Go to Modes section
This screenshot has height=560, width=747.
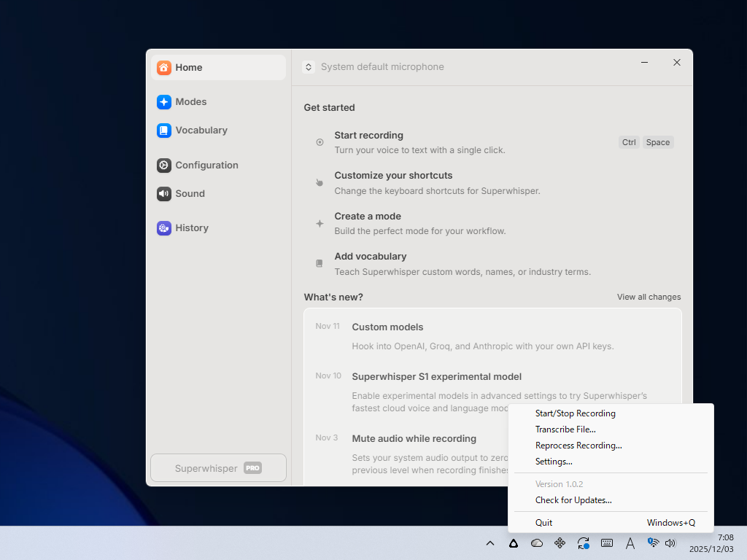point(219,102)
